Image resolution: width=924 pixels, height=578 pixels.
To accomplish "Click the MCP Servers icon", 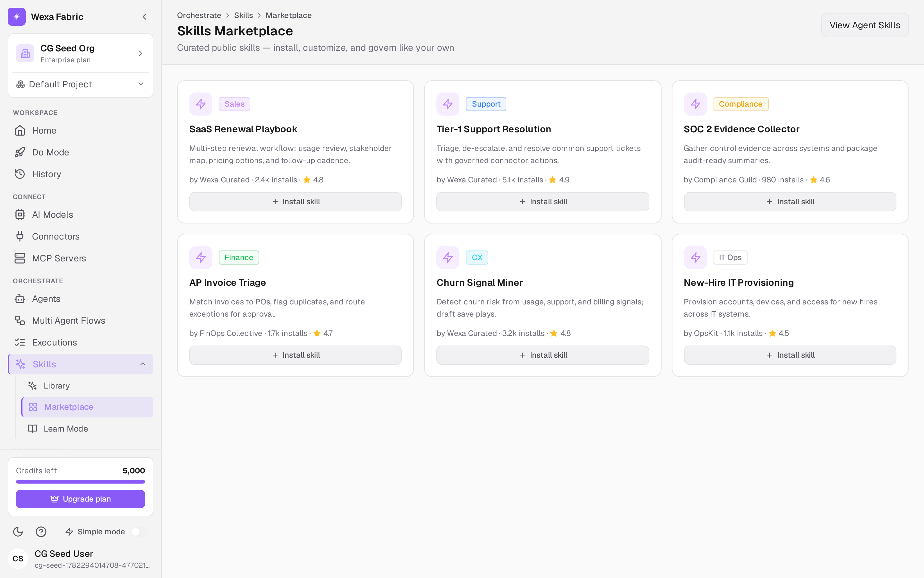I will coord(20,258).
